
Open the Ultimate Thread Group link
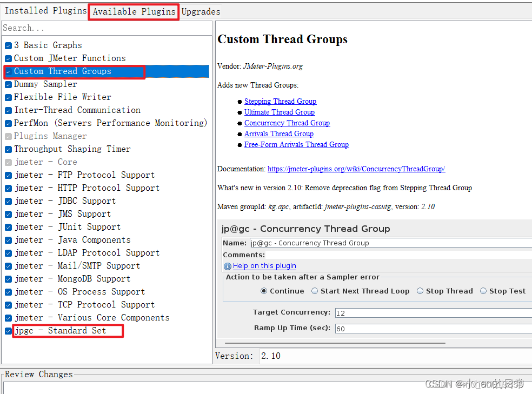click(x=280, y=112)
